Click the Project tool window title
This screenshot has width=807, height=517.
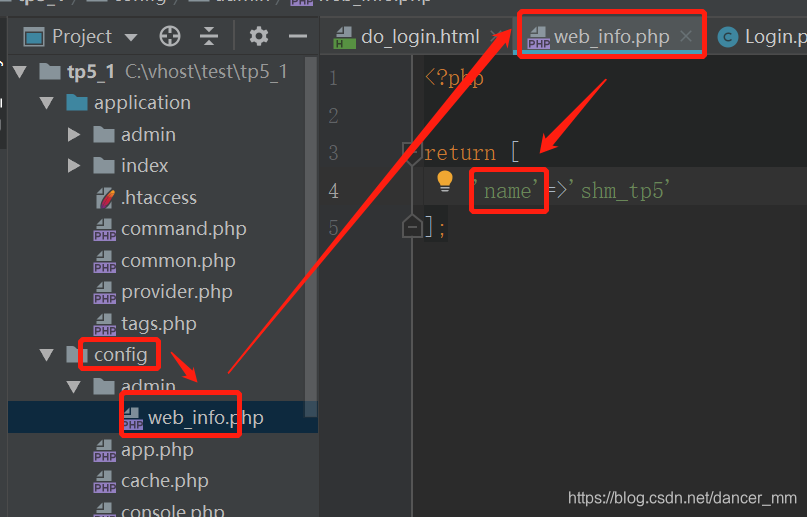[x=82, y=37]
